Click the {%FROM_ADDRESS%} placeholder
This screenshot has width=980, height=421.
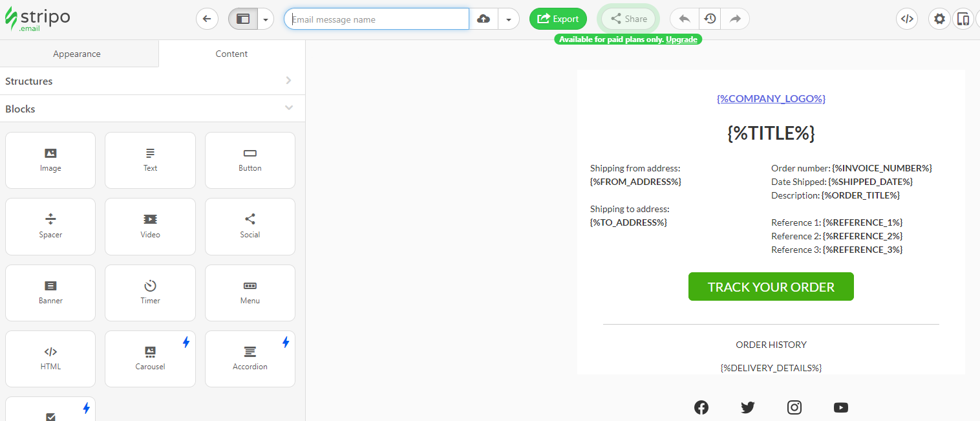tap(635, 182)
